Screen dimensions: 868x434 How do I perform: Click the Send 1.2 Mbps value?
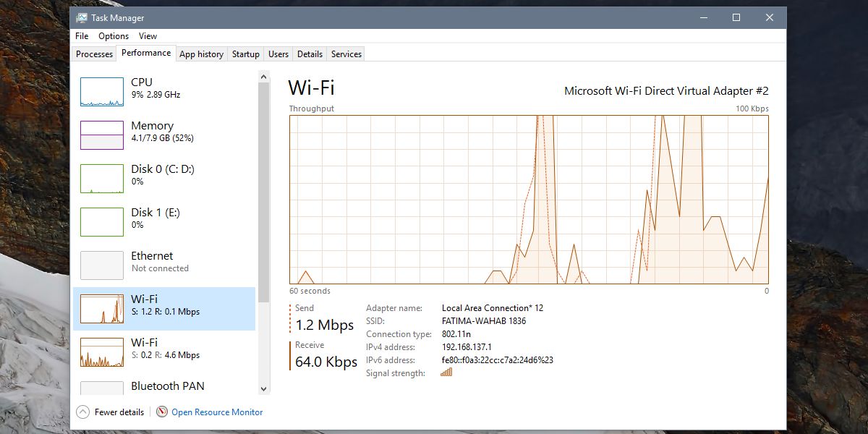[325, 325]
